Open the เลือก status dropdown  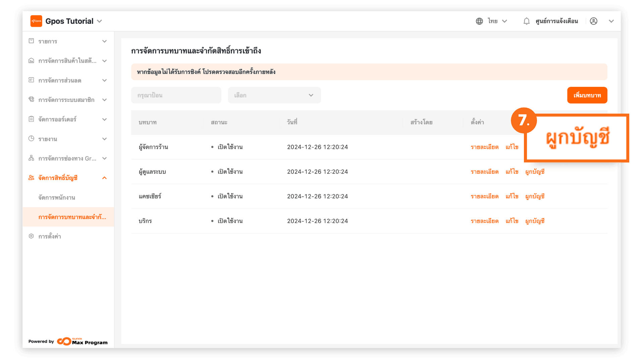pos(274,95)
